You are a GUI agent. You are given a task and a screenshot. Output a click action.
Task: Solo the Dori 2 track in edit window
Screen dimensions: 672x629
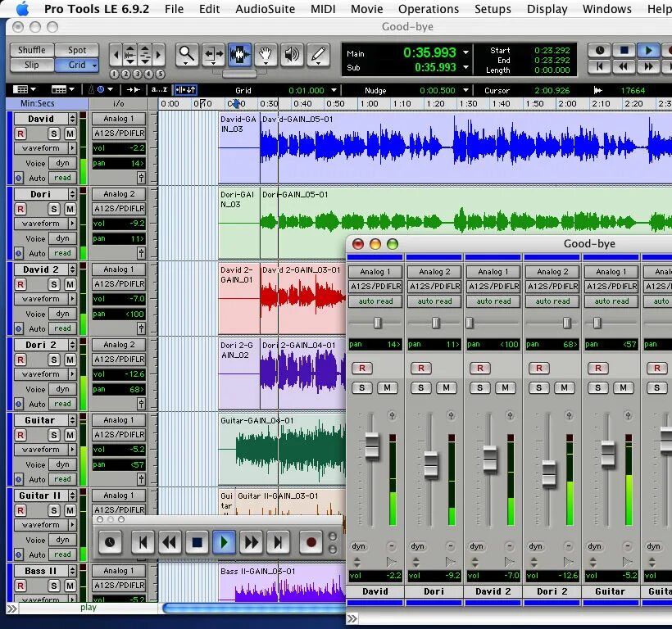(x=53, y=360)
